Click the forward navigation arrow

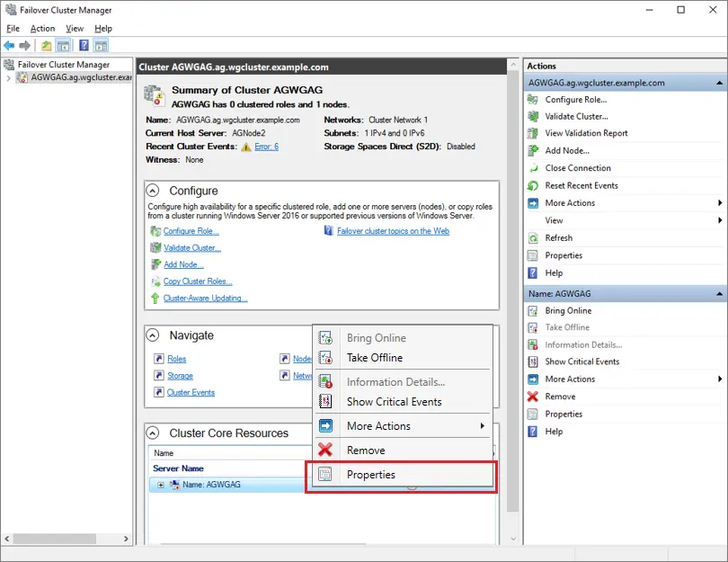25,46
